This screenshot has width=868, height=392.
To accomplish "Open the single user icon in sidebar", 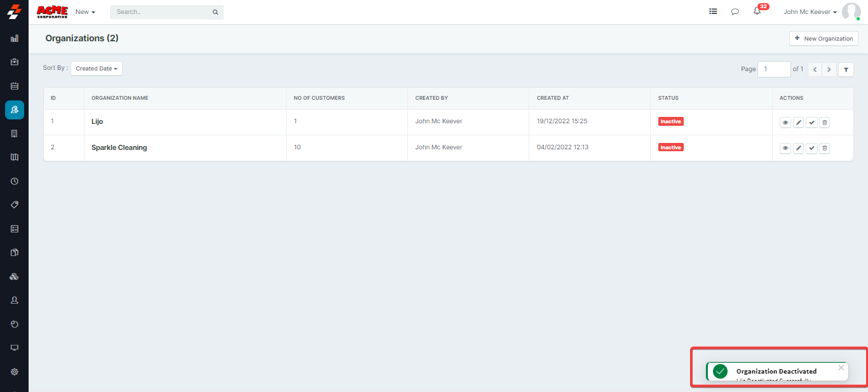I will tap(15, 300).
